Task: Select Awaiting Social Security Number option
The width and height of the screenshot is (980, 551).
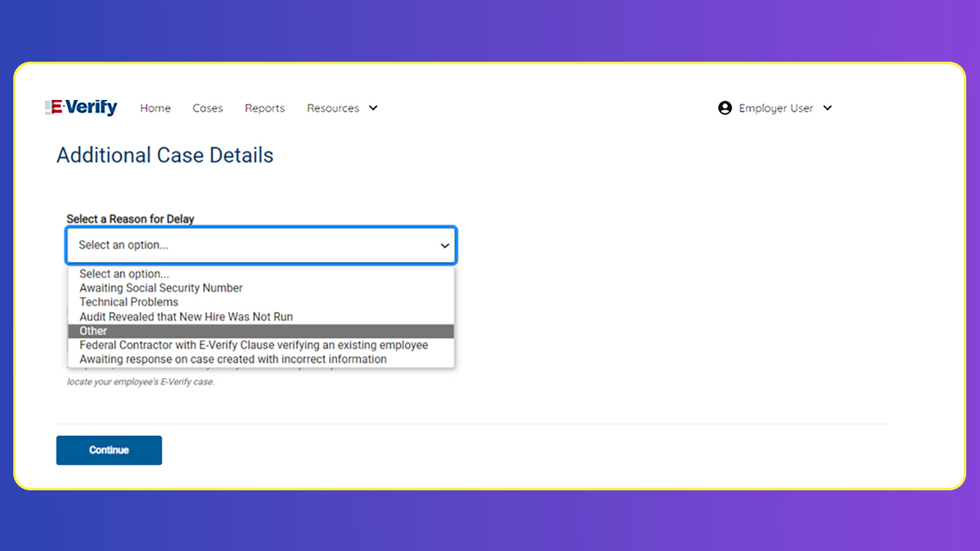Action: [x=161, y=288]
